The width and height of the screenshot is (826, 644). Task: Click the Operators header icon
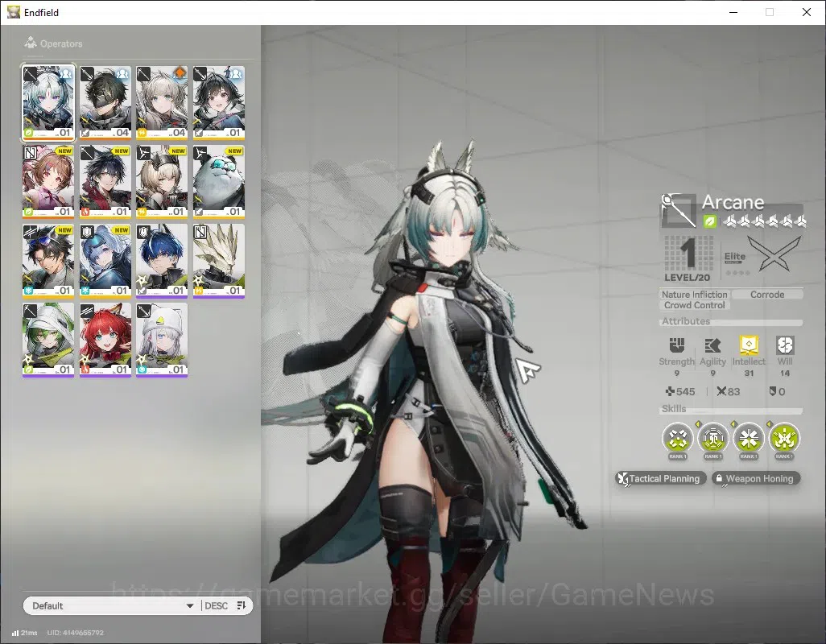click(x=31, y=43)
